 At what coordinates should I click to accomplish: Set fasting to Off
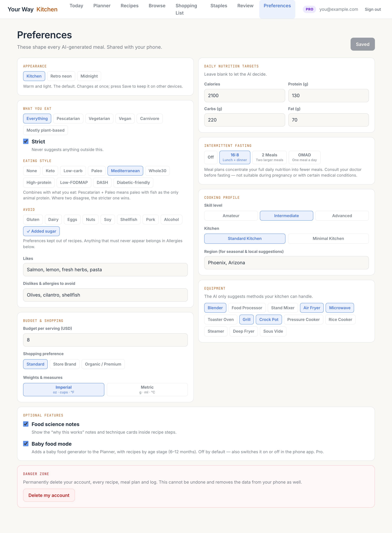pos(211,157)
